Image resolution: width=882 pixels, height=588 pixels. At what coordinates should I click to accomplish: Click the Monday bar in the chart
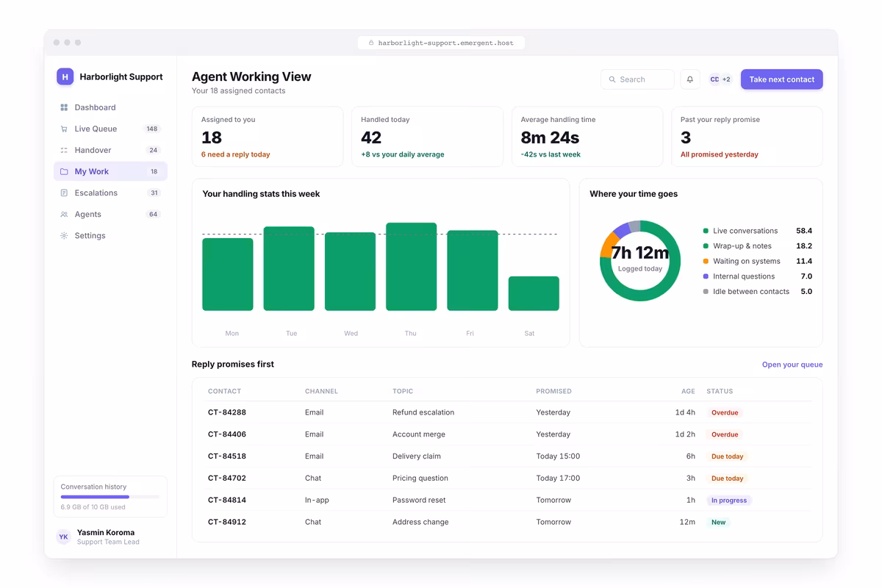(228, 274)
